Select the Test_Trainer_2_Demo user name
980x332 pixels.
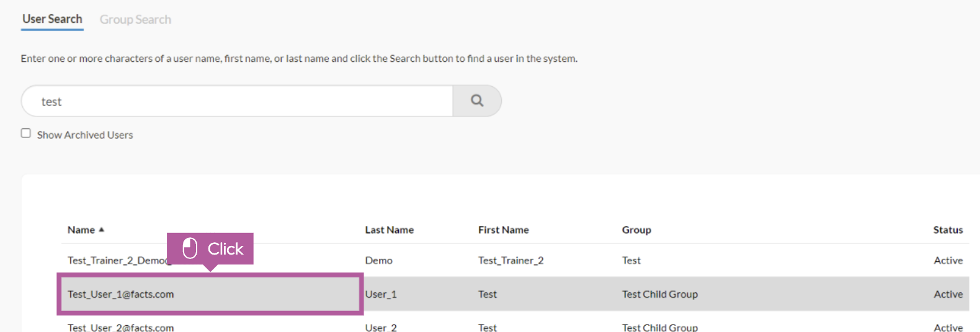117,261
